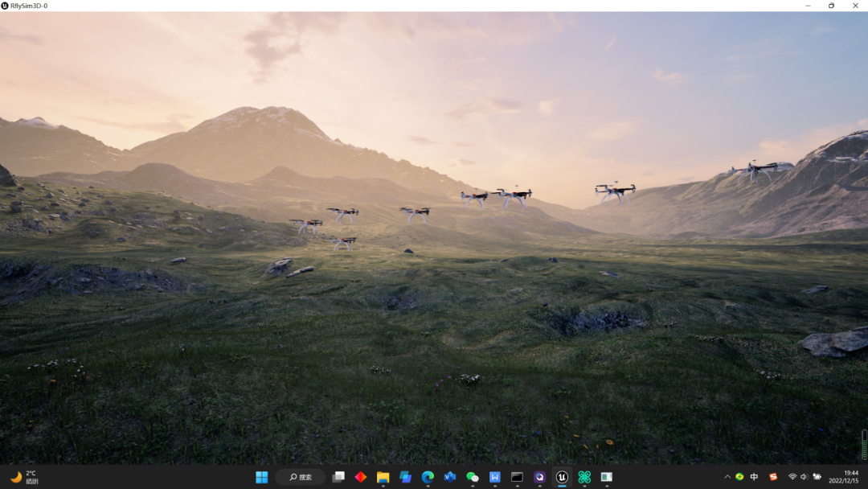
Task: Click the RflySim3D-0 title bar icon
Action: coord(5,6)
